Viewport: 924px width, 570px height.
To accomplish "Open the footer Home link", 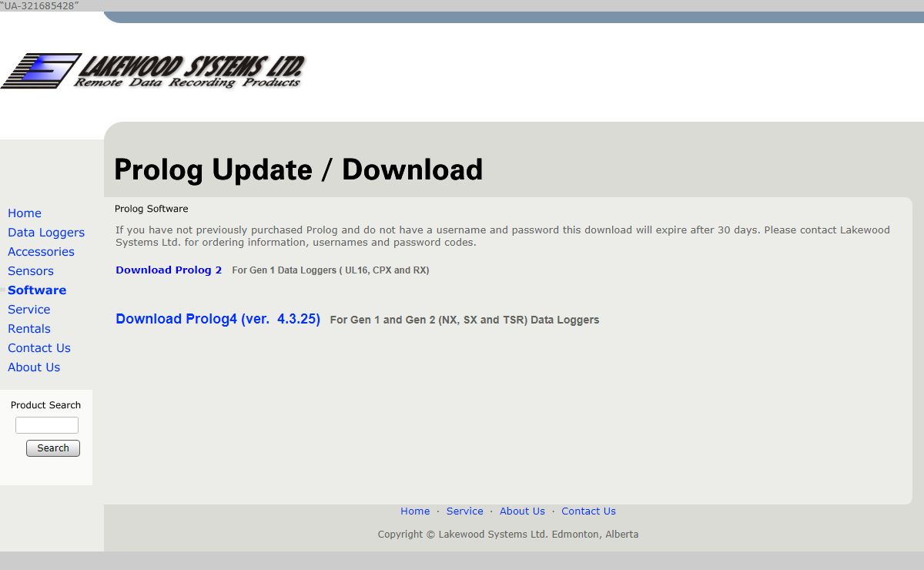I will (415, 511).
